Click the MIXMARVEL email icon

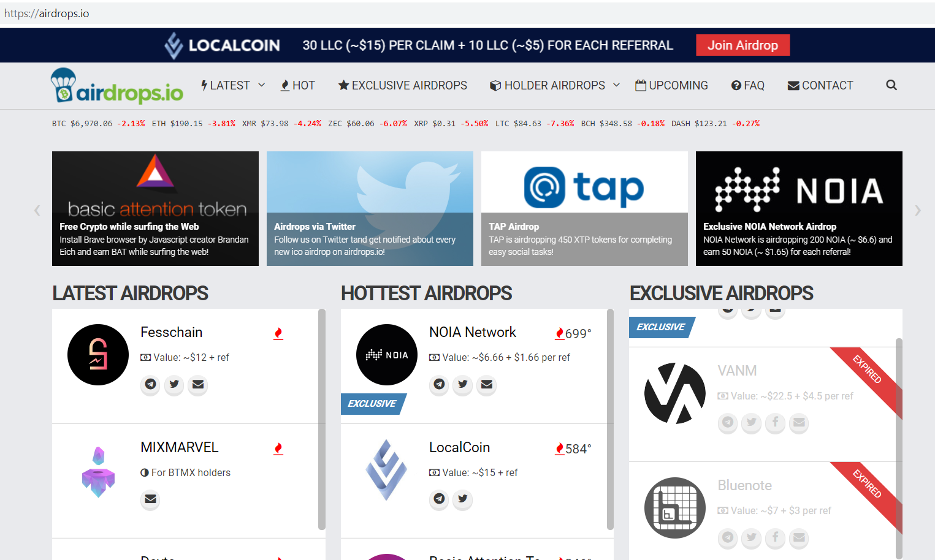[150, 499]
